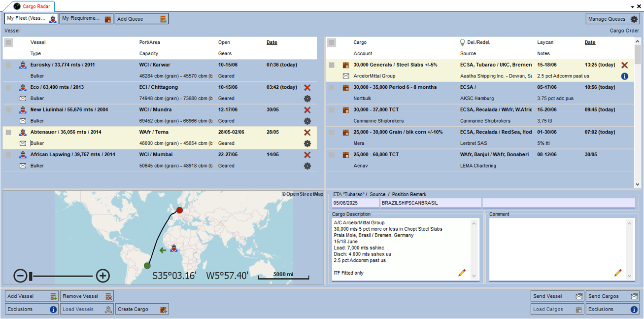
Task: Tick checkbox for Eco vessel
Action: point(8,87)
